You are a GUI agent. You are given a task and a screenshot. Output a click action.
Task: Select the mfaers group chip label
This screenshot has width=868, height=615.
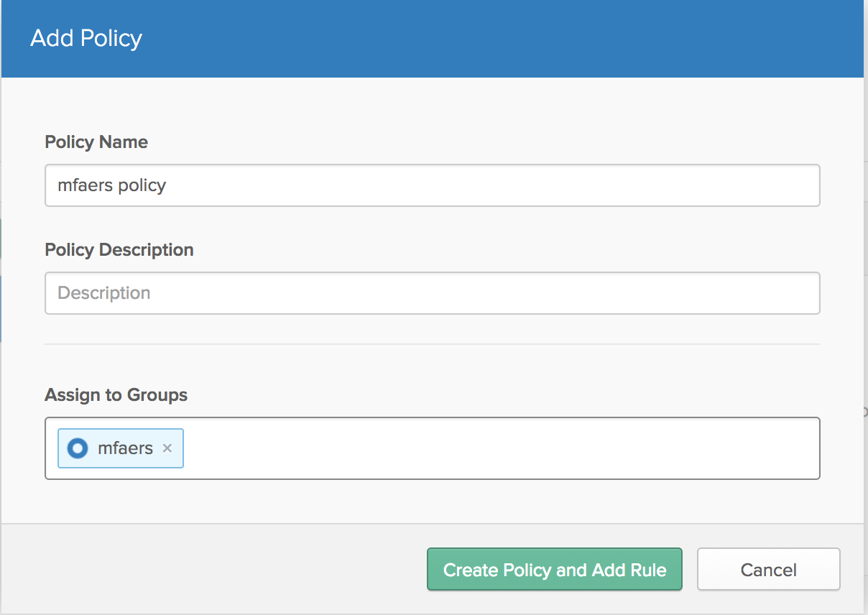coord(125,448)
